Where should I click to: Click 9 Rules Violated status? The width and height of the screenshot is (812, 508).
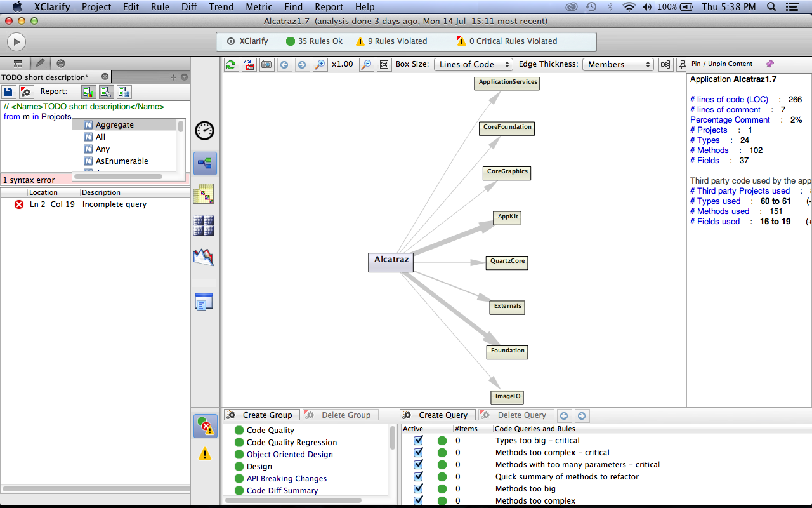tap(391, 41)
